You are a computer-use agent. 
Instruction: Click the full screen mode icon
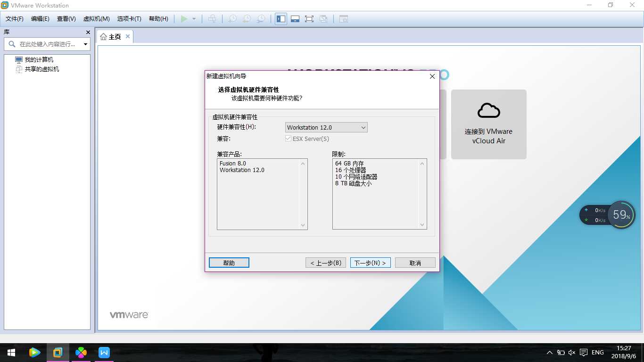[309, 19]
